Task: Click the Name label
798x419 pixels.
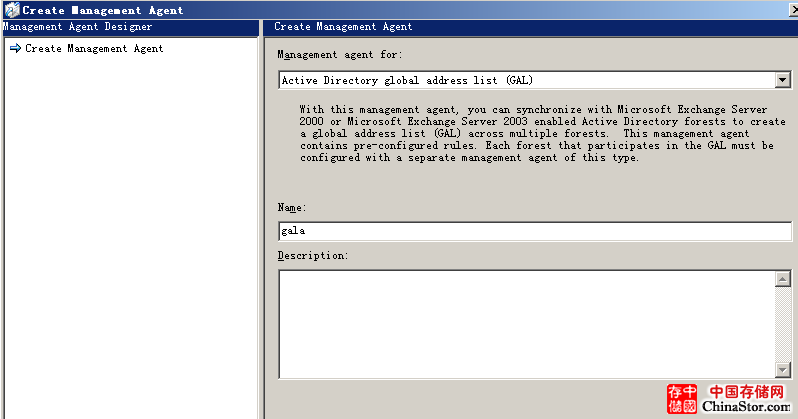Action: [291, 207]
